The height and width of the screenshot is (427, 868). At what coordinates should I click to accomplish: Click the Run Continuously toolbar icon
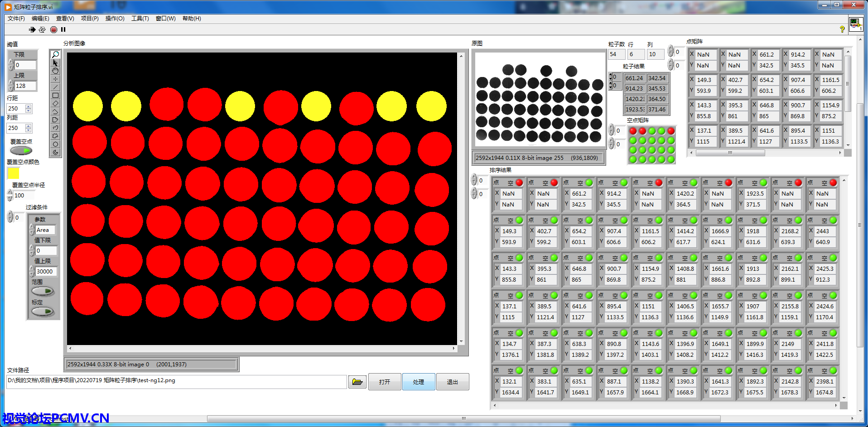click(x=42, y=29)
